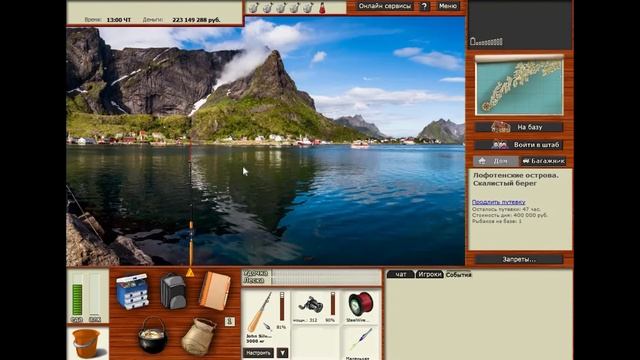The image size is (640, 360).
Task: Open the Меню menu
Action: pyautogui.click(x=448, y=6)
